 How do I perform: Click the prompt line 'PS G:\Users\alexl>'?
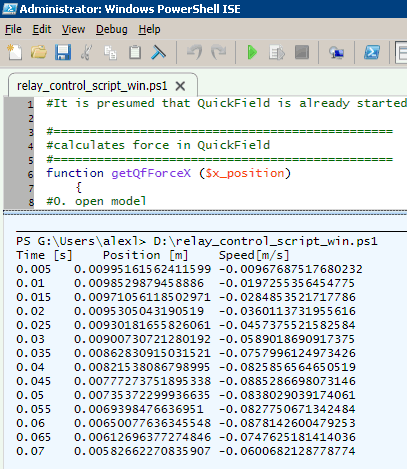[x=81, y=241]
